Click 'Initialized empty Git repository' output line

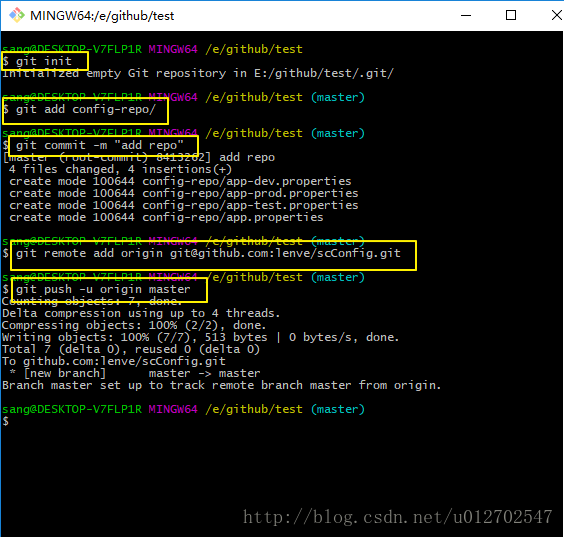[198, 73]
